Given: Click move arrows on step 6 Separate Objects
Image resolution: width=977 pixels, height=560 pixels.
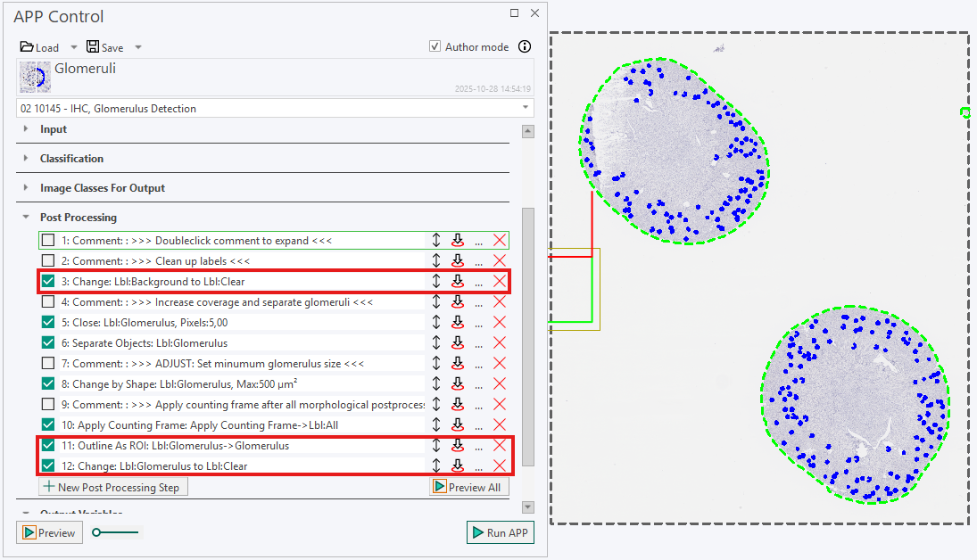Looking at the screenshot, I should coord(436,342).
